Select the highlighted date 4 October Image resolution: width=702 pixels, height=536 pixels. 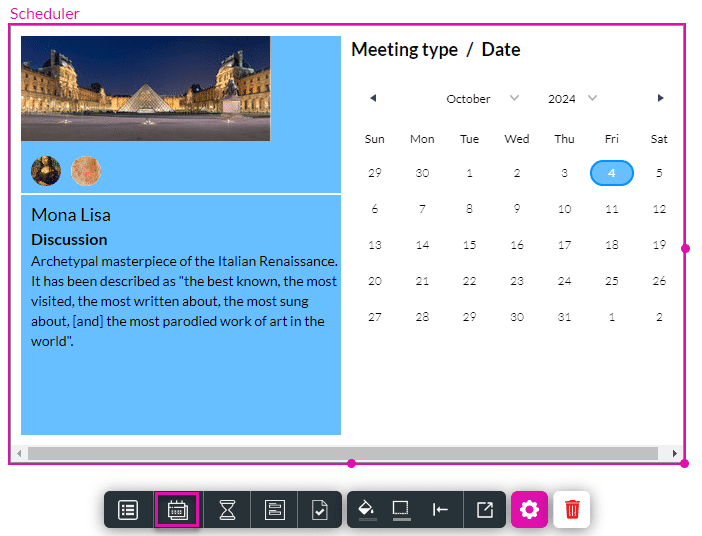click(x=612, y=173)
